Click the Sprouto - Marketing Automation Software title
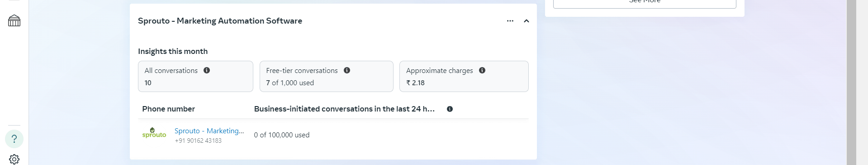 point(220,21)
